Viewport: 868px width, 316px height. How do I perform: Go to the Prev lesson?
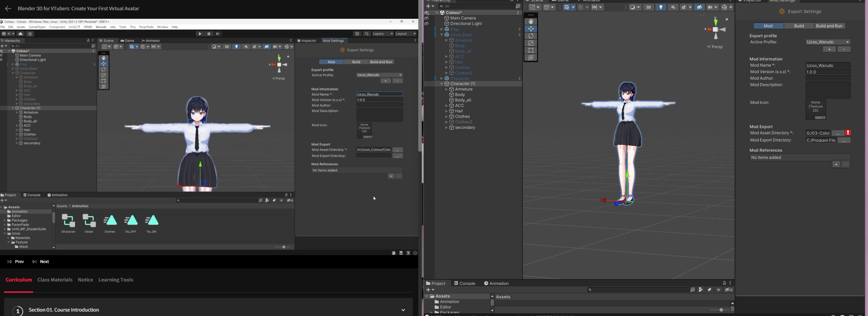click(x=16, y=262)
